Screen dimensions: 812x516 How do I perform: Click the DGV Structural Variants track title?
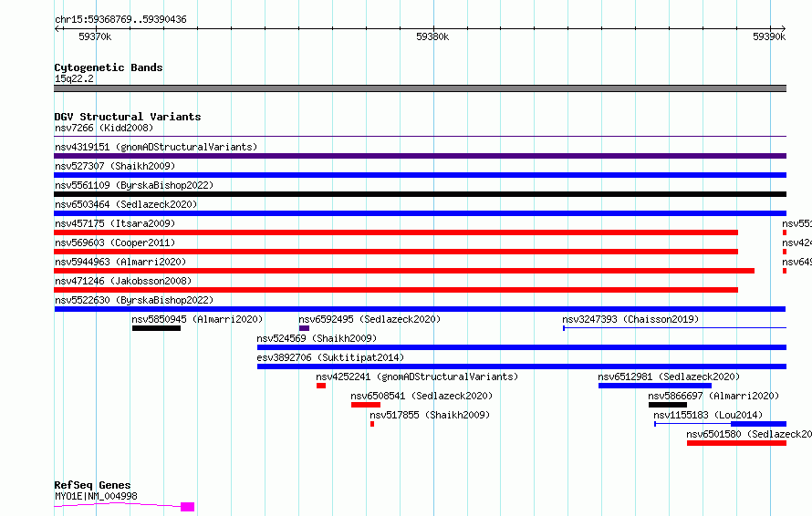coord(128,117)
